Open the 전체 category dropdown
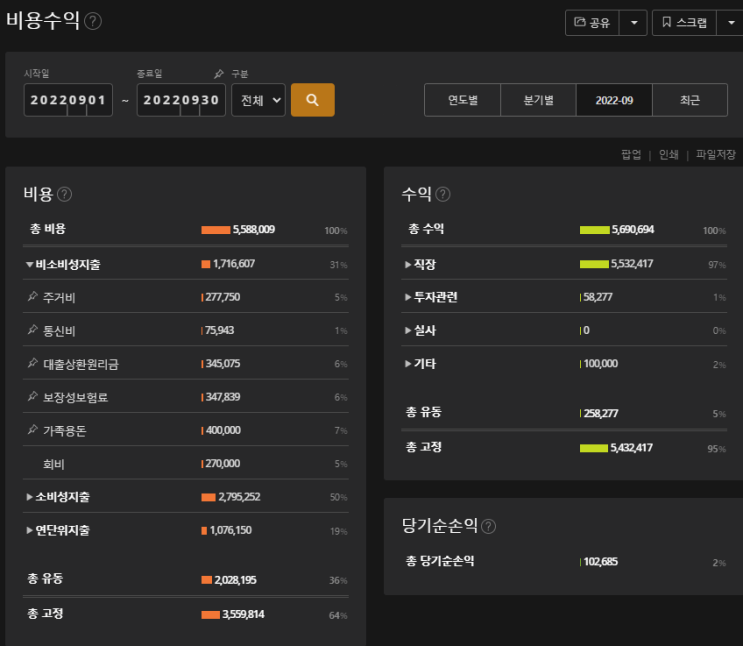 258,100
